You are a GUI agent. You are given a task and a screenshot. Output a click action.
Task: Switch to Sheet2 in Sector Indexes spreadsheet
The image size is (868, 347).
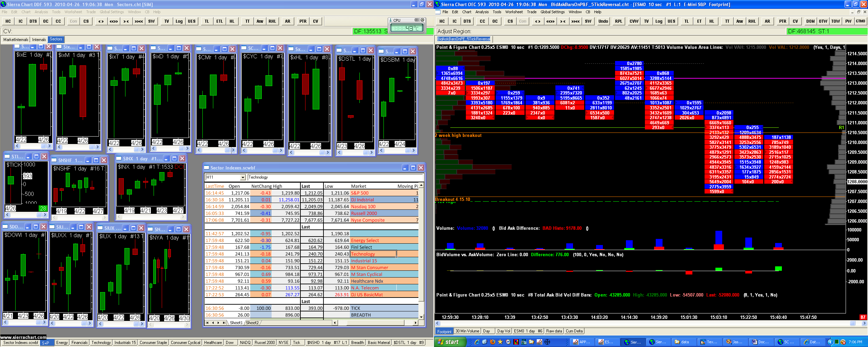252,323
